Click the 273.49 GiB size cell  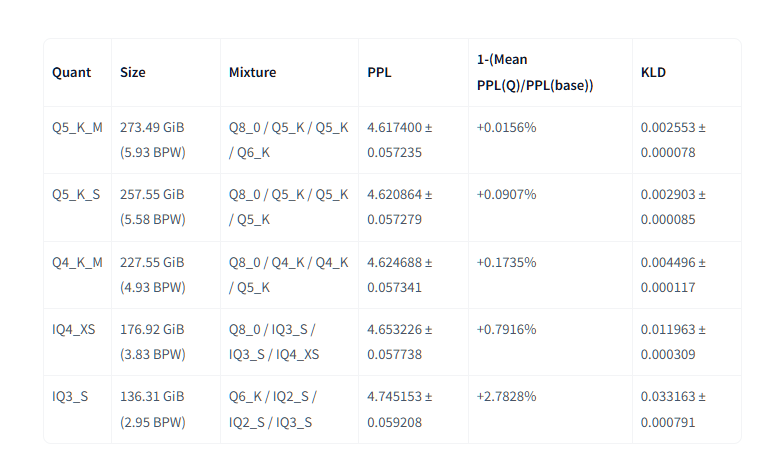click(152, 140)
